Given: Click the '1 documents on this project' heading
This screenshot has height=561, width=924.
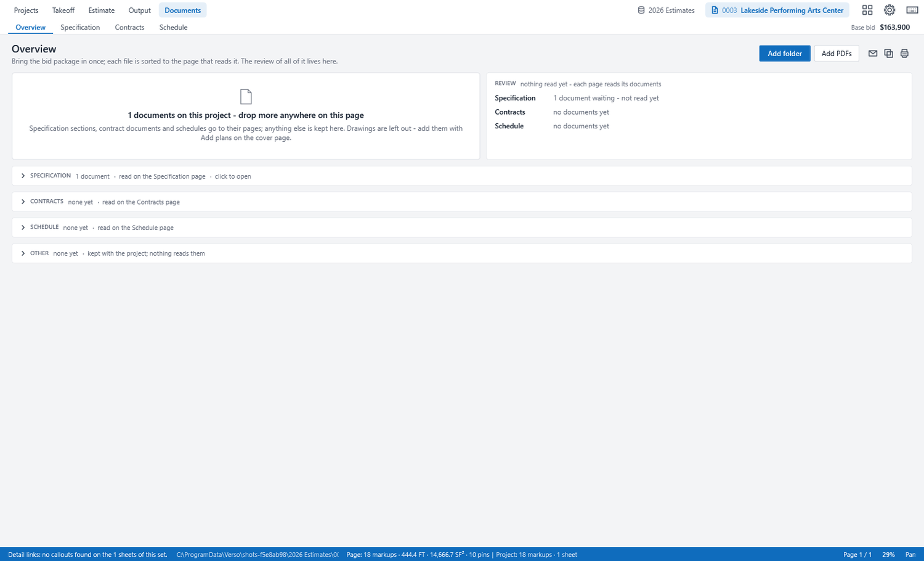Looking at the screenshot, I should tap(246, 115).
